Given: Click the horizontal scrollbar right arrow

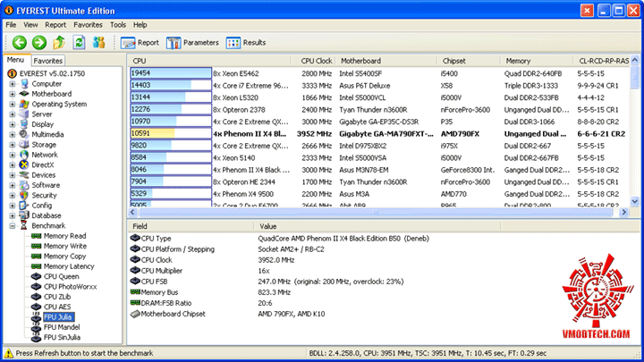Looking at the screenshot, I should click(x=624, y=212).
